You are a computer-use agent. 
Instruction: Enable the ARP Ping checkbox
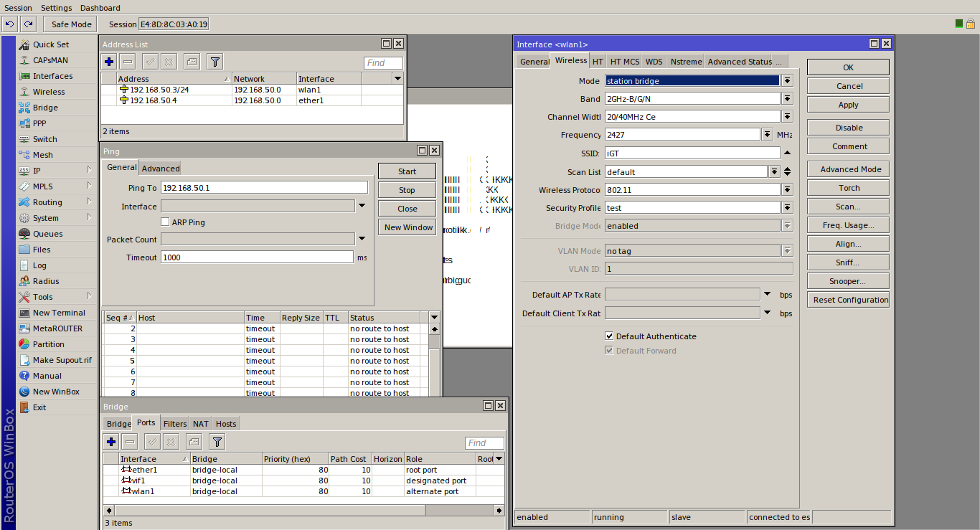[x=166, y=222]
